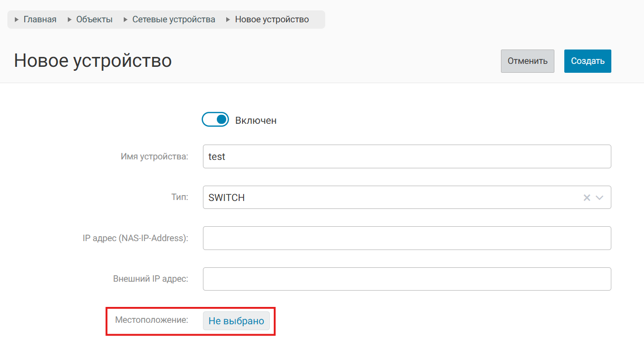The image size is (644, 350).
Task: Expand the Тип dropdown chevron
Action: (600, 198)
